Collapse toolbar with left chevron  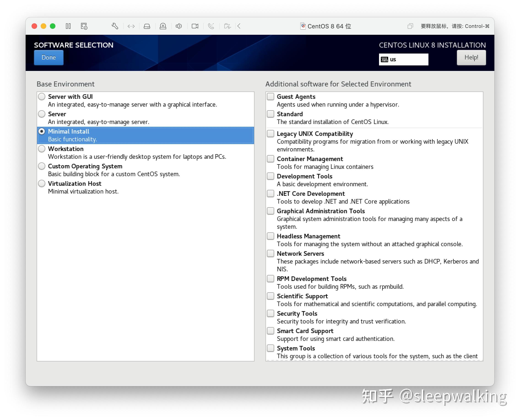point(239,26)
